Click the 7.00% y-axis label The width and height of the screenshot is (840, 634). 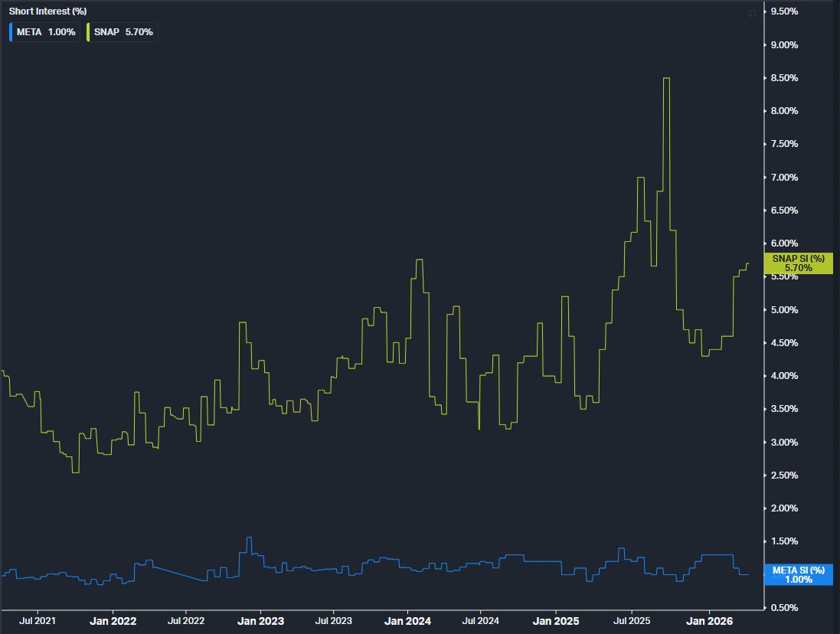coord(784,177)
